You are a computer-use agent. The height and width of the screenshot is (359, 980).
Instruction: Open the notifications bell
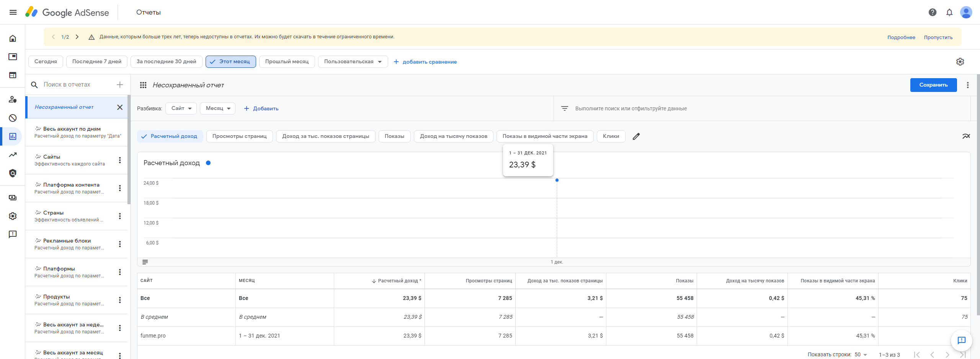(949, 12)
